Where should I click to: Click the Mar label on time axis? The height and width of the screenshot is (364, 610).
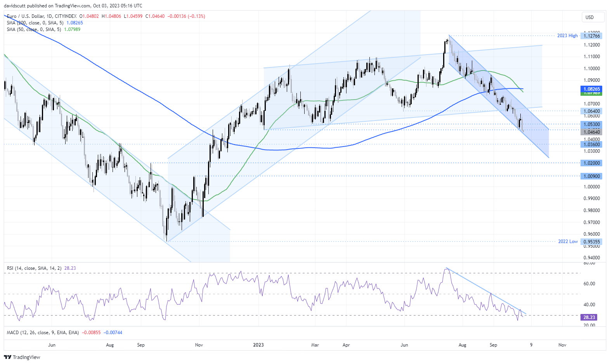(x=315, y=345)
